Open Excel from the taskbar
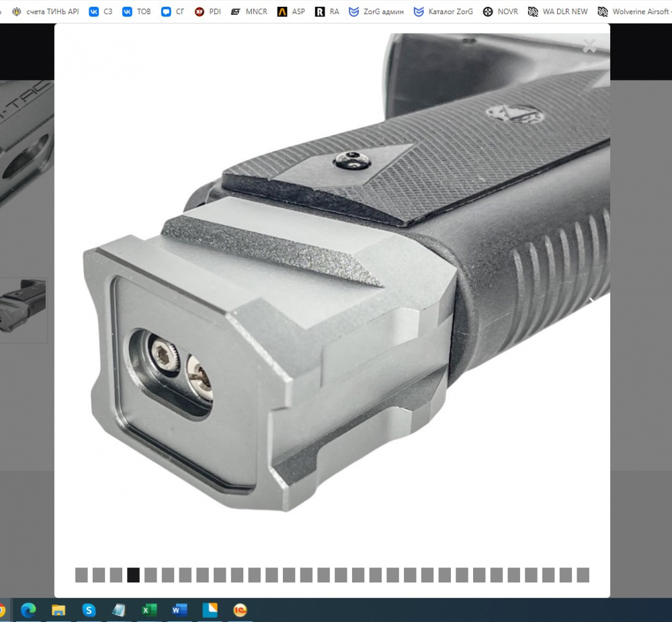 click(x=149, y=610)
